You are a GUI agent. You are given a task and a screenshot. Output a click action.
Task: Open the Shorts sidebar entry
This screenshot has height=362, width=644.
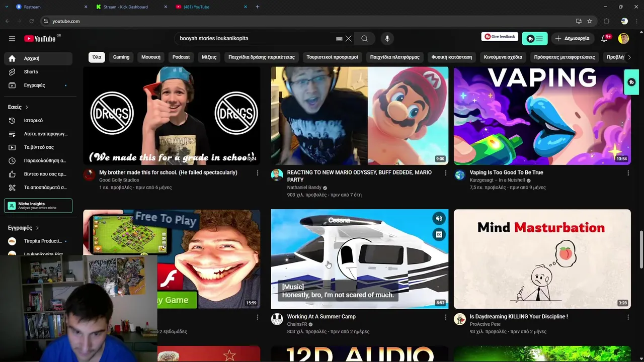point(38,72)
